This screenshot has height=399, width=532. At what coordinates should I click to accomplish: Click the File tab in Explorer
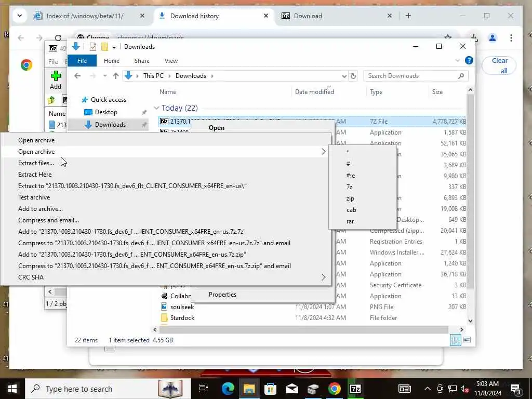[x=82, y=61]
